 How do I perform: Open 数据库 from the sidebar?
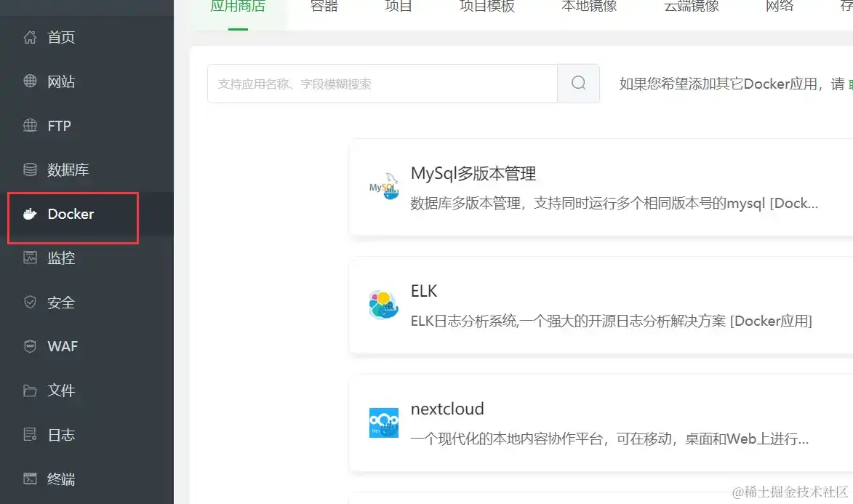(68, 169)
